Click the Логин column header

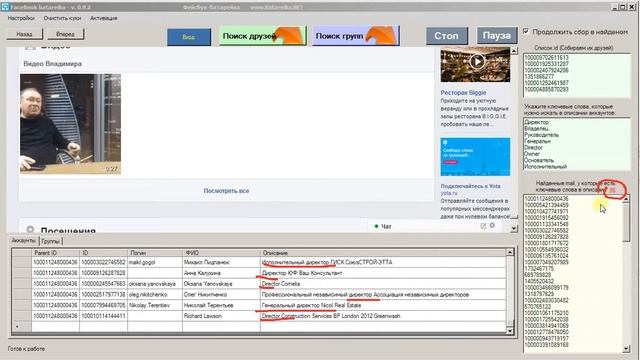(x=155, y=253)
